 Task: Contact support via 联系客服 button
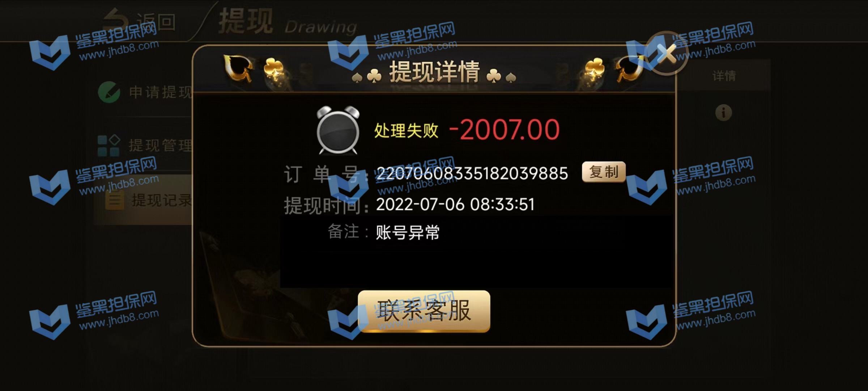(424, 311)
